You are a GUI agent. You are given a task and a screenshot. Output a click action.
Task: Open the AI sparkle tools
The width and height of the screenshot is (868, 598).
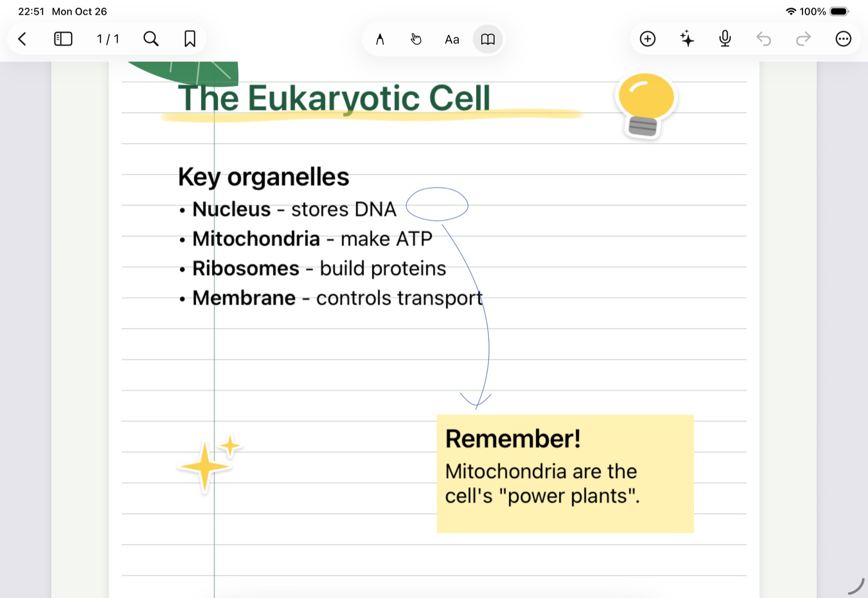click(x=687, y=39)
